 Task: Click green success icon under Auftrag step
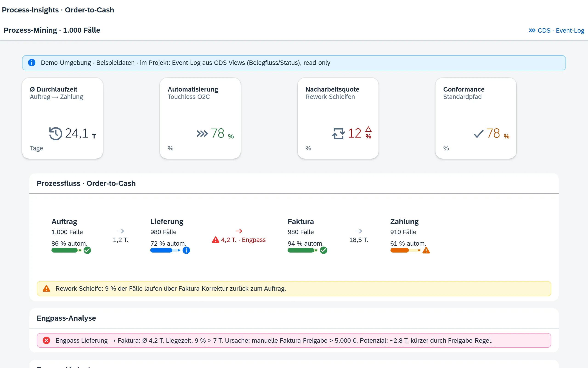[x=87, y=250]
